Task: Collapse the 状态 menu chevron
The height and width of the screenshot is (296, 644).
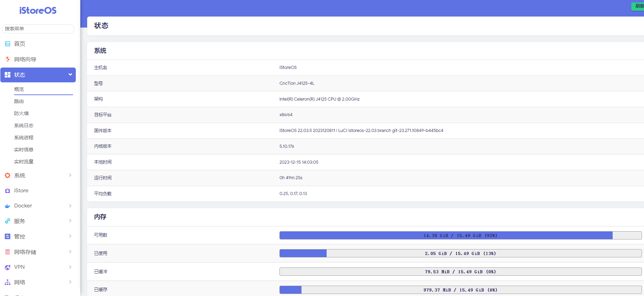Action: [70, 74]
